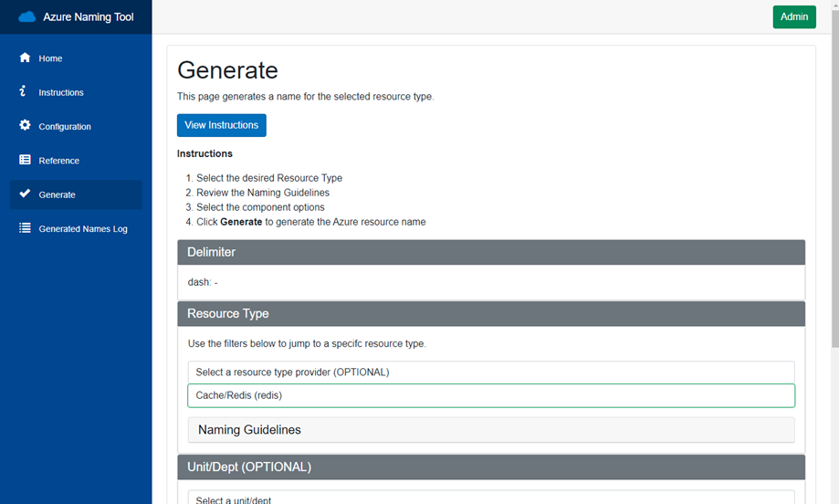This screenshot has height=504, width=839.
Task: Click the Home house icon
Action: (x=25, y=58)
